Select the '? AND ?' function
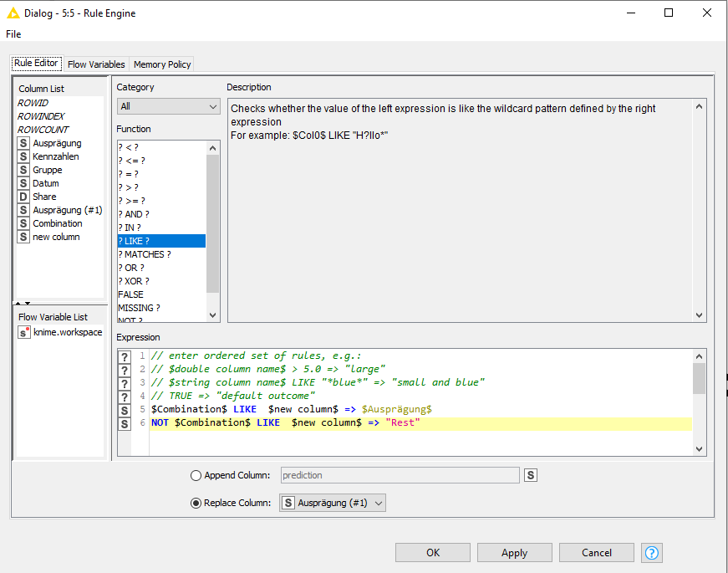This screenshot has width=728, height=573. coord(161,214)
